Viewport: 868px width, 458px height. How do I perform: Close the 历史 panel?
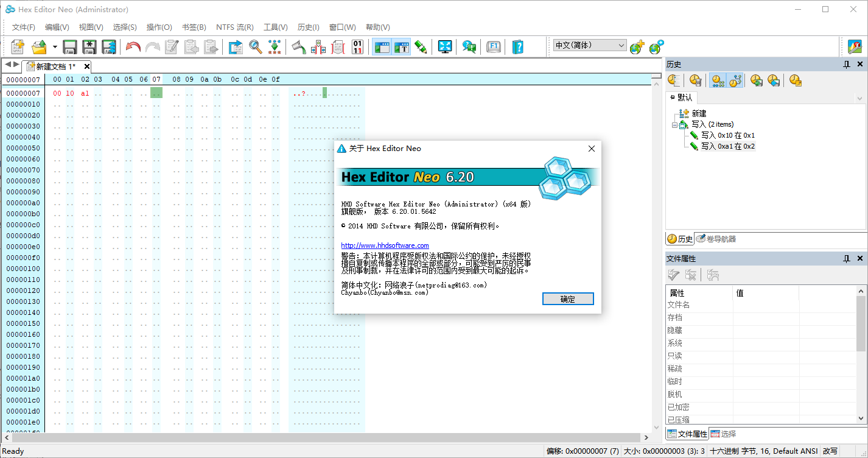click(860, 64)
